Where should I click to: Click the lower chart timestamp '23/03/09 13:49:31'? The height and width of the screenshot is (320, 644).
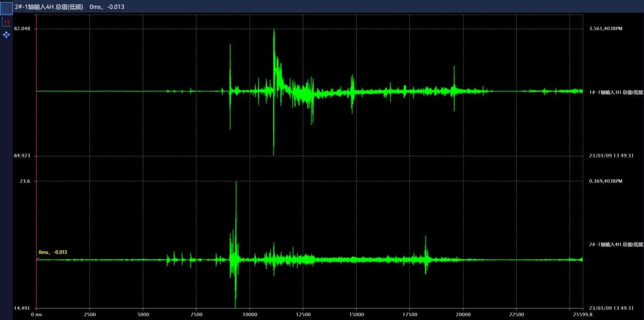pos(611,308)
